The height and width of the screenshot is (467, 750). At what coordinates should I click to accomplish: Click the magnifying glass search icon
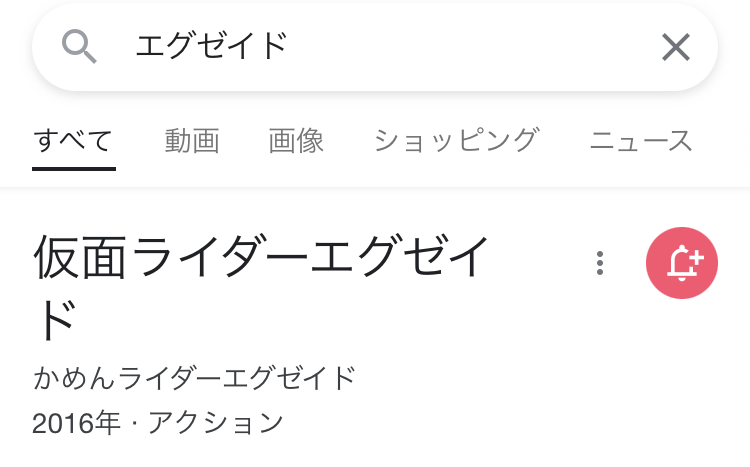pos(78,46)
